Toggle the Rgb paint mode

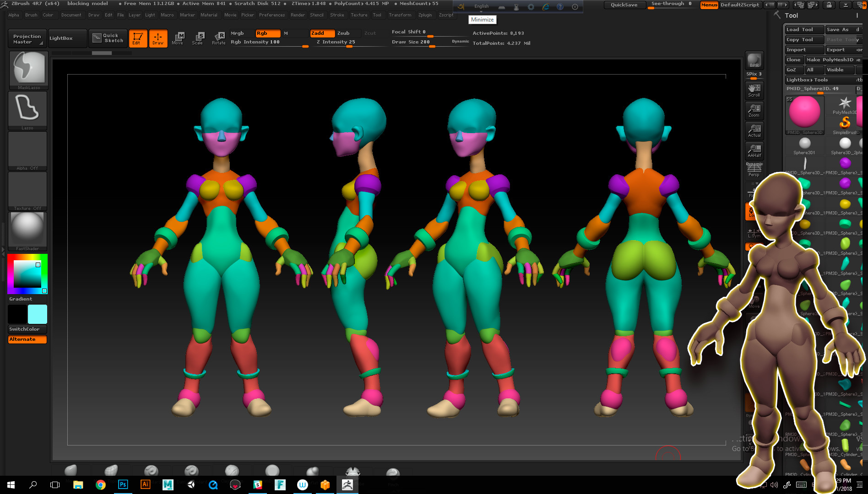coord(267,33)
